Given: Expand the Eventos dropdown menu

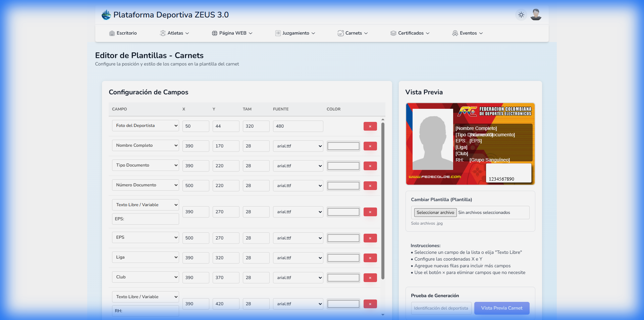Looking at the screenshot, I should (468, 33).
